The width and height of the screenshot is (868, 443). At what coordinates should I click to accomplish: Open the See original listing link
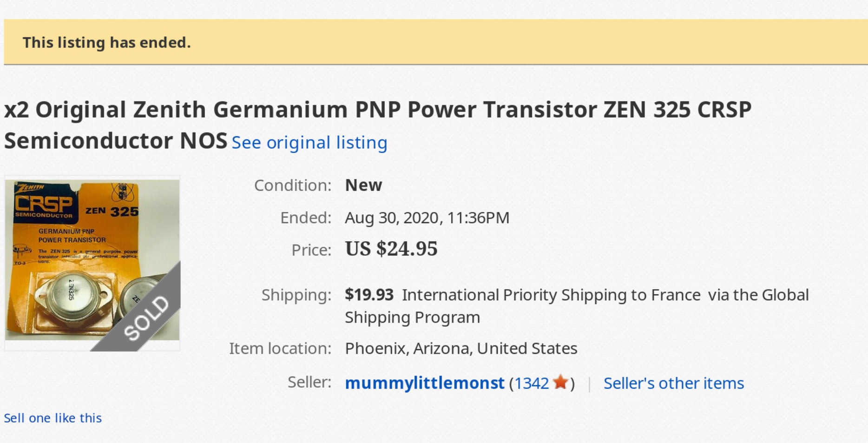pos(309,143)
